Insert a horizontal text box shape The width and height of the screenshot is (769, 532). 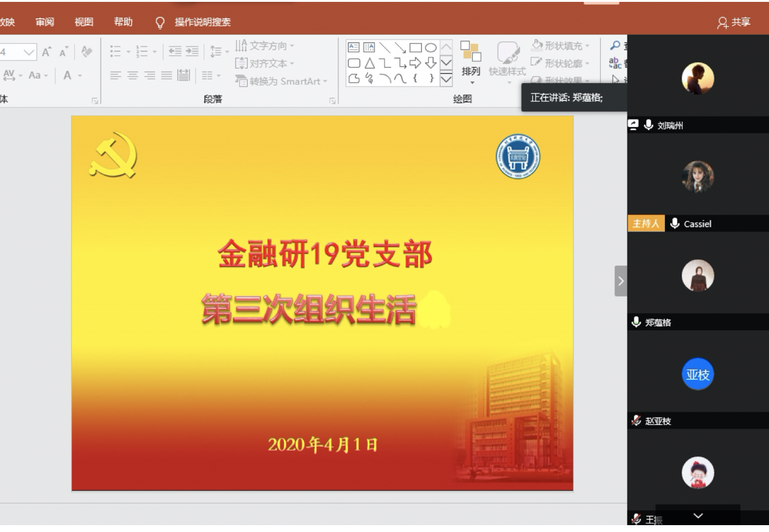353,48
